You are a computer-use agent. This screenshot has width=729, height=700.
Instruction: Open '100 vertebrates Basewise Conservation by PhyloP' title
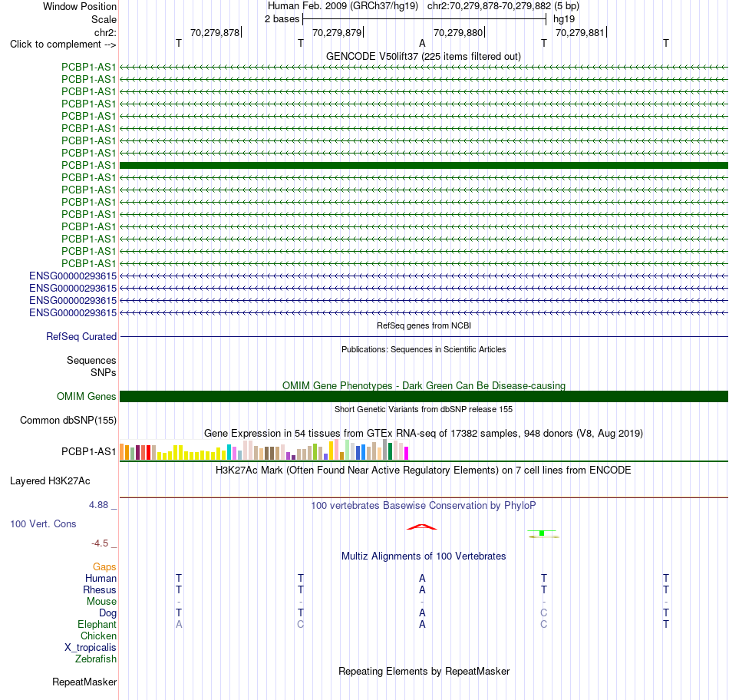point(424,506)
